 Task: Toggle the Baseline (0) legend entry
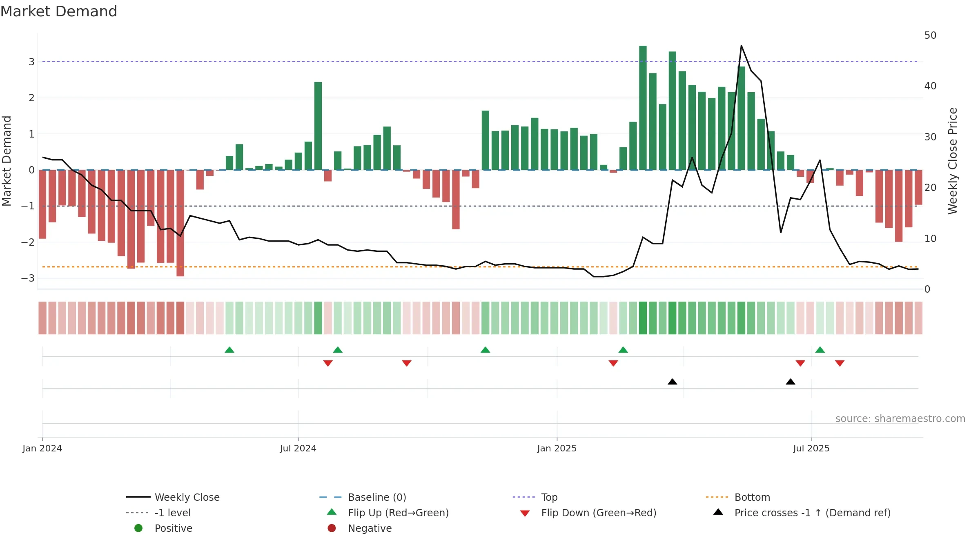(x=363, y=497)
